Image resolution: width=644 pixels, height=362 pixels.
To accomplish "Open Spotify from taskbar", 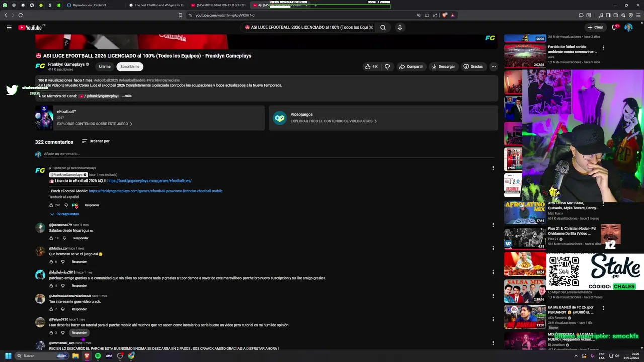I will coord(98,356).
